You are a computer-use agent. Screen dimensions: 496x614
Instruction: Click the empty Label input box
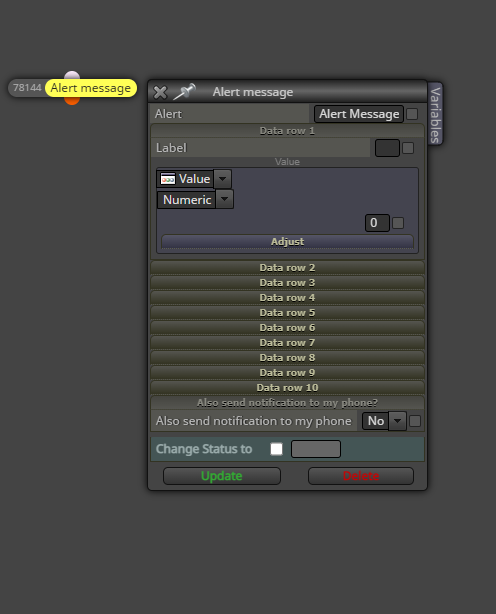(x=387, y=148)
